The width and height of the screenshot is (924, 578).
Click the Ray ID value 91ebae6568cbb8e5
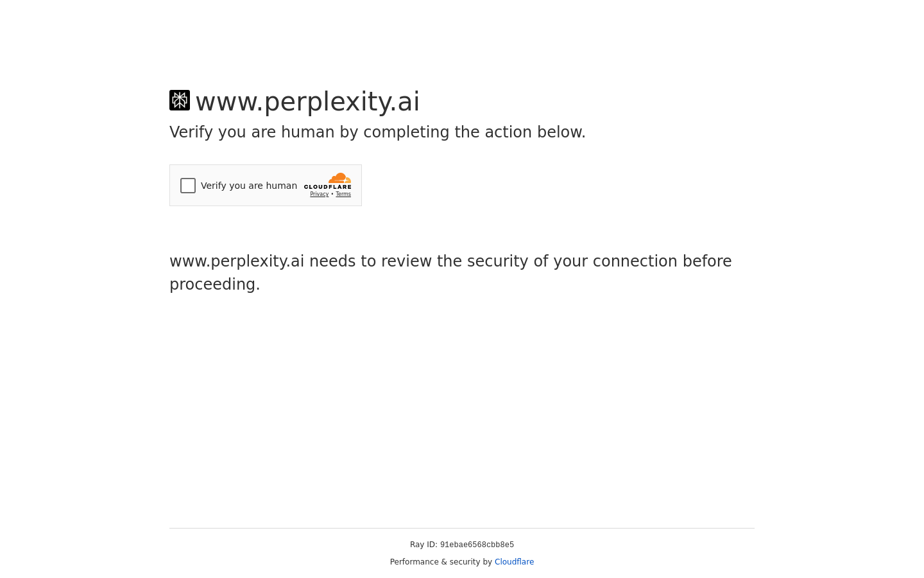point(477,545)
